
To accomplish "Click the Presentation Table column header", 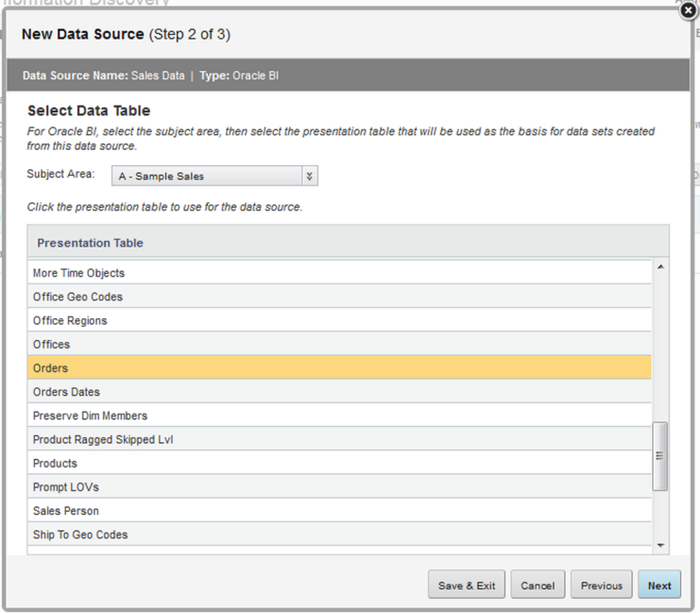I will coord(348,243).
